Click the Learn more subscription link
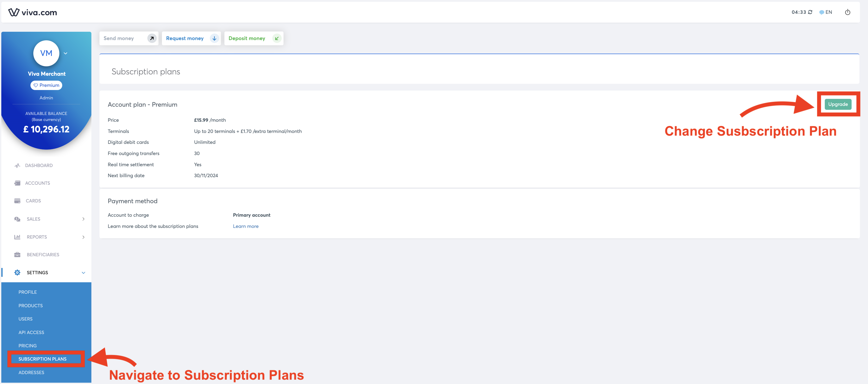Screen dimensions: 868x384 (x=245, y=226)
